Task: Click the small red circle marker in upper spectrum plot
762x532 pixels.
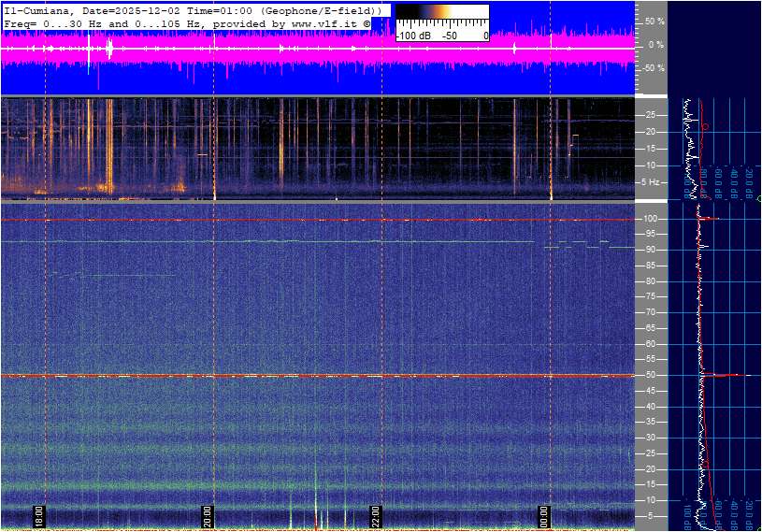Action: coord(705,126)
